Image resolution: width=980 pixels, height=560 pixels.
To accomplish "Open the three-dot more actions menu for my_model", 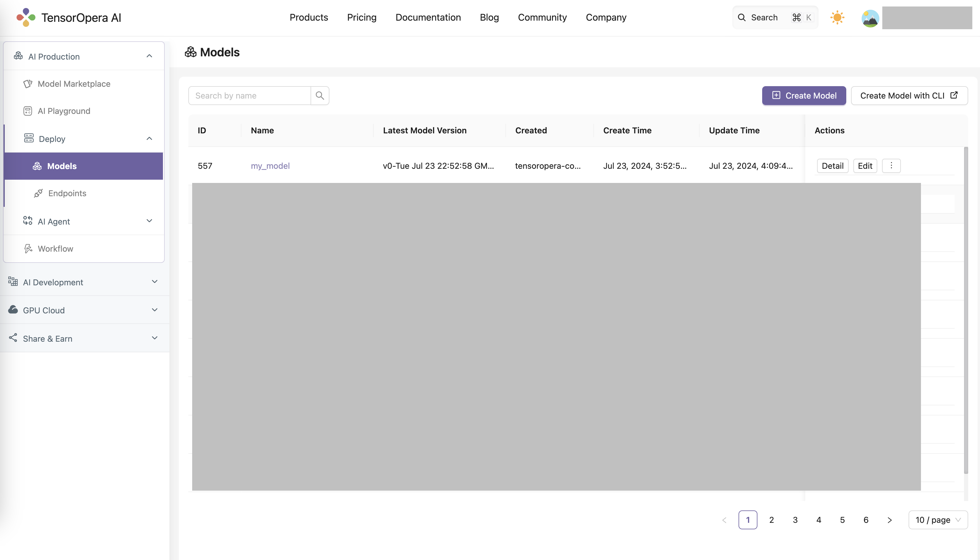I will coord(891,166).
